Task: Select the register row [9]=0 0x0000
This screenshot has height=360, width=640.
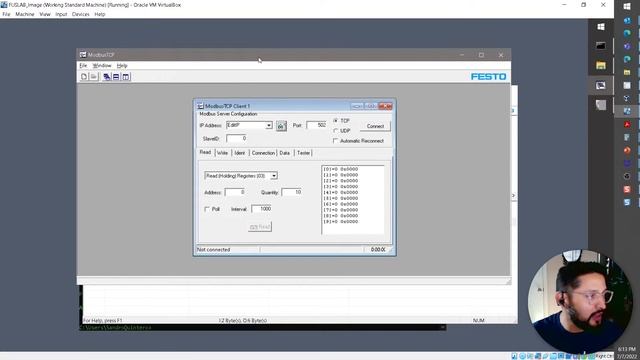Action: tap(340, 222)
